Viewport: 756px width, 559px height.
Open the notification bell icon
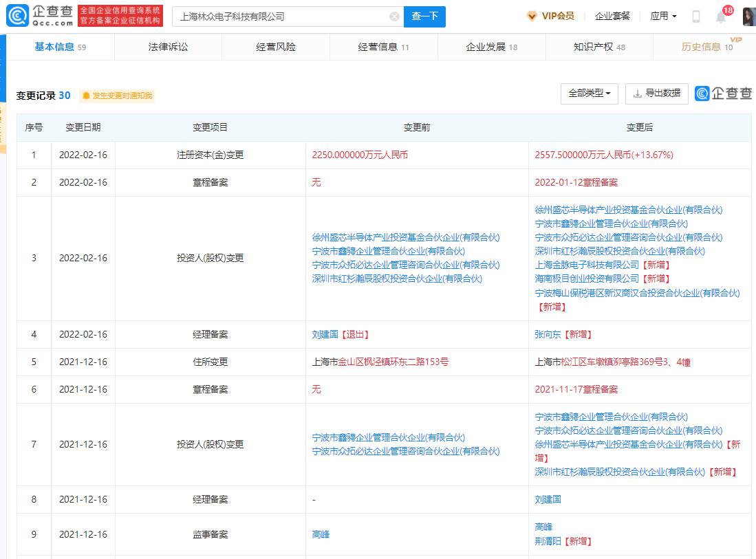coord(721,17)
